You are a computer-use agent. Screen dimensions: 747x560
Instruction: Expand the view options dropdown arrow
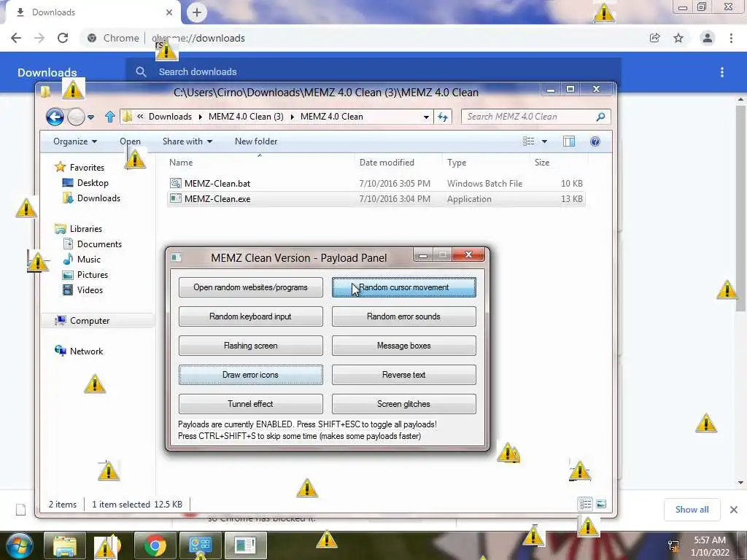pyautogui.click(x=544, y=141)
